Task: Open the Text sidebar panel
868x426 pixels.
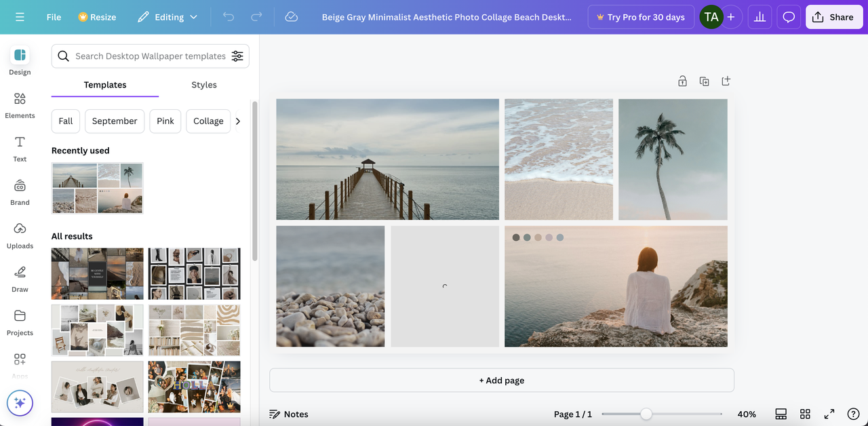Action: tap(20, 149)
